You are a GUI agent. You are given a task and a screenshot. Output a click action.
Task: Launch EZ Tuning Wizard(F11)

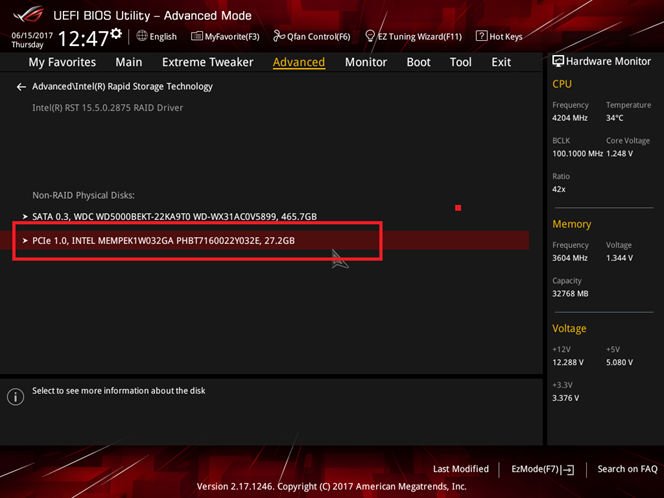(x=413, y=36)
